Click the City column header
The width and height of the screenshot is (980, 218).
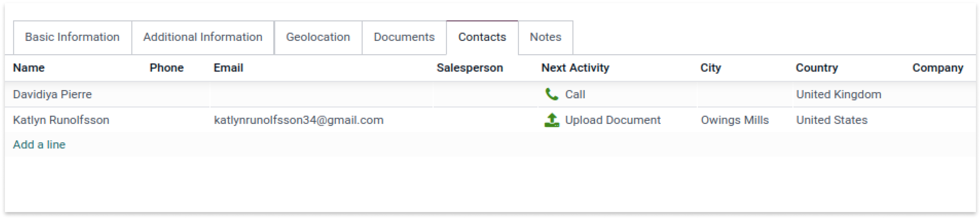(711, 68)
